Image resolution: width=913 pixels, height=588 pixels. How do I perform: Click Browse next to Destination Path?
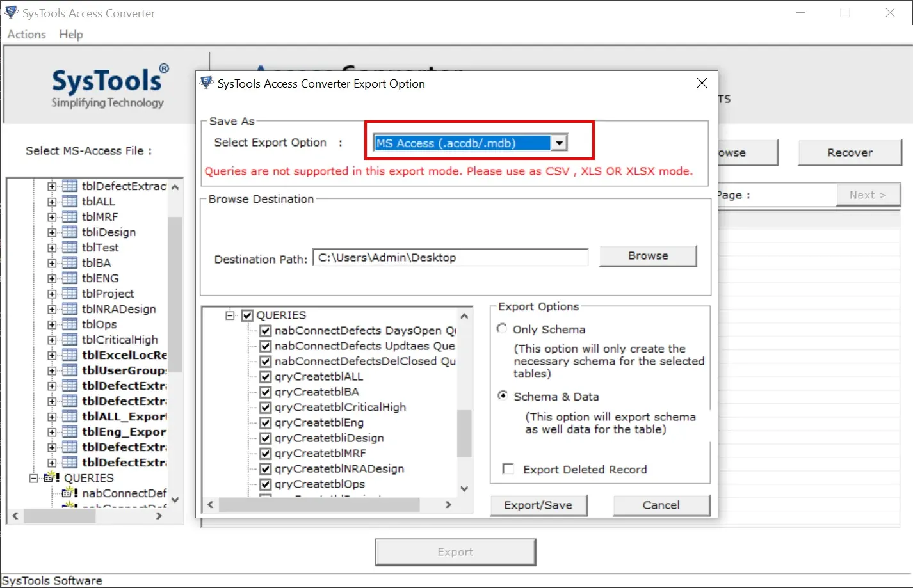[648, 256]
